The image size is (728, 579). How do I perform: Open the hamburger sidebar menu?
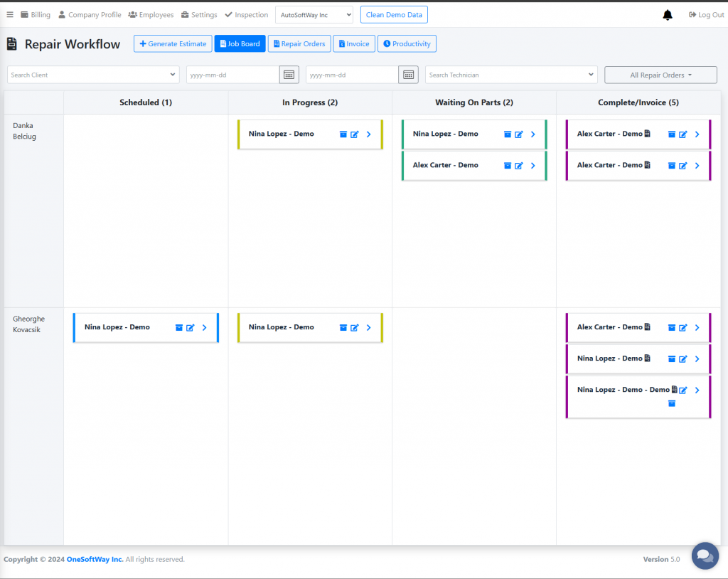pyautogui.click(x=10, y=15)
